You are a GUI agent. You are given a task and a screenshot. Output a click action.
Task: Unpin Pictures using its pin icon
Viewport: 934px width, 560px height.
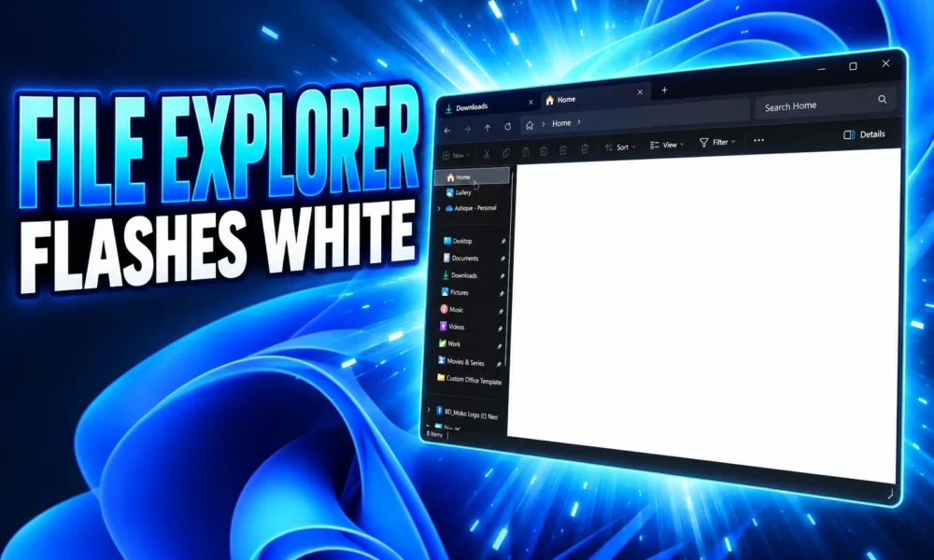[x=502, y=294]
